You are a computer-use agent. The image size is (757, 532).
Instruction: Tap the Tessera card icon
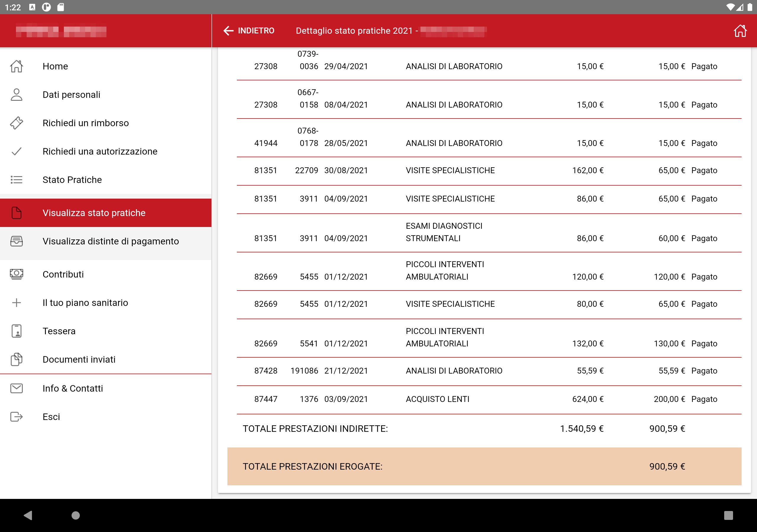17,331
